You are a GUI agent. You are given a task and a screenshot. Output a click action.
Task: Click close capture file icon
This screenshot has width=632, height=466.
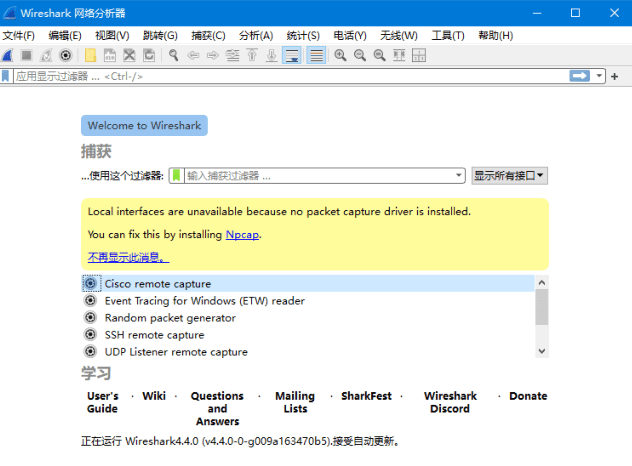pyautogui.click(x=129, y=55)
